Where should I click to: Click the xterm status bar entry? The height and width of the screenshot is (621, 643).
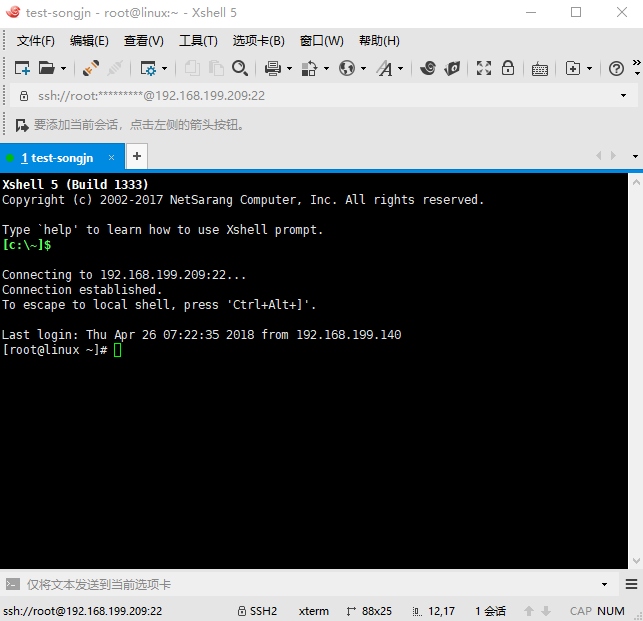[314, 611]
